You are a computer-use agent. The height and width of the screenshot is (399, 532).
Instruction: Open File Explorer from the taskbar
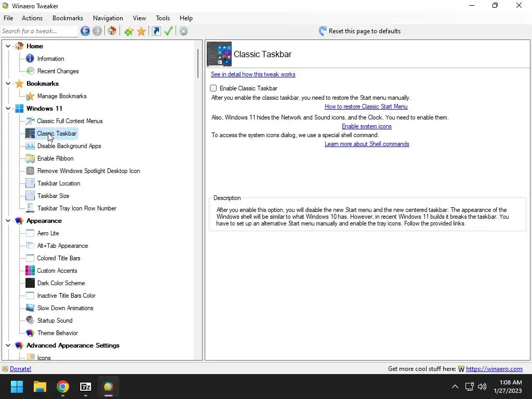pos(39,387)
